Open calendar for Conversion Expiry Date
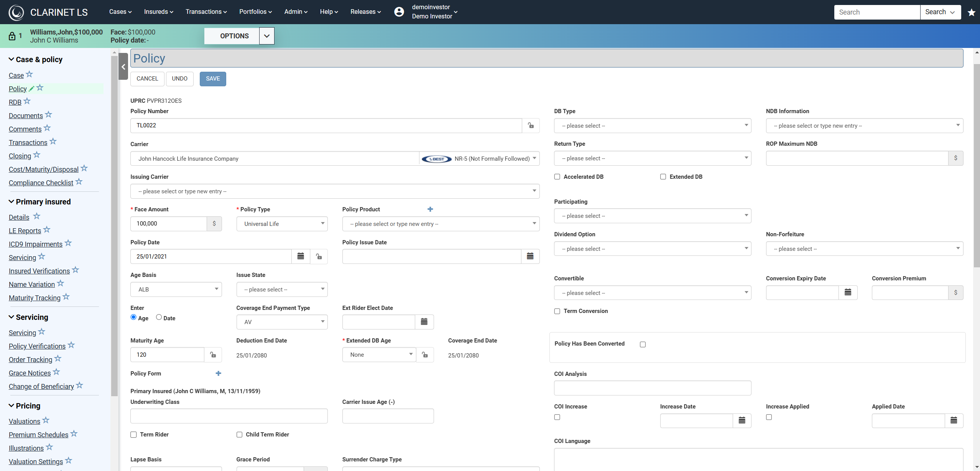 tap(848, 293)
